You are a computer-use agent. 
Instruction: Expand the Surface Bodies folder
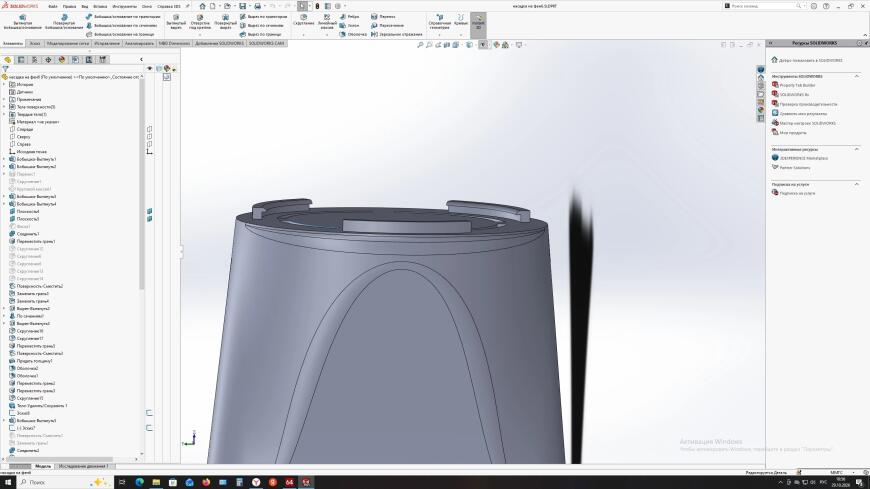tap(4, 107)
